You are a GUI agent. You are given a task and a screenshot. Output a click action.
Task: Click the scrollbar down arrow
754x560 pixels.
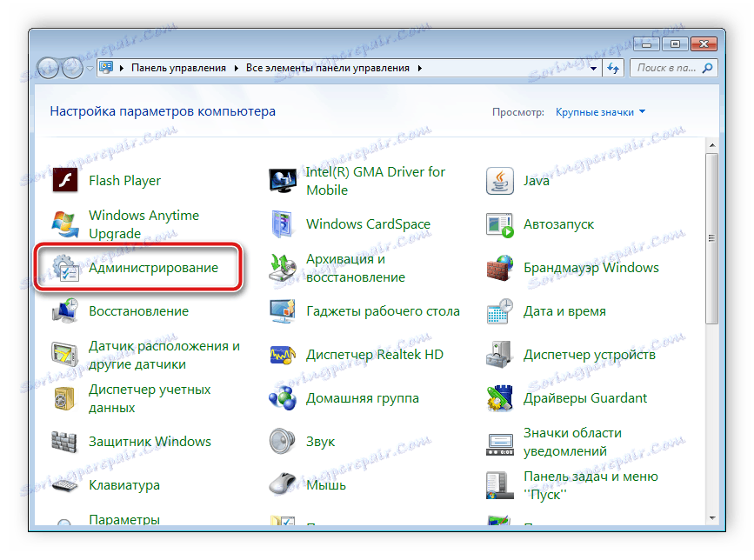click(711, 518)
